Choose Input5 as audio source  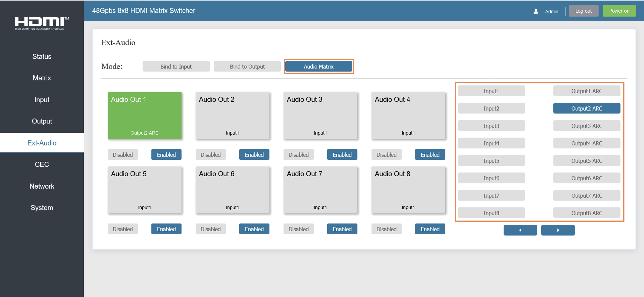491,161
